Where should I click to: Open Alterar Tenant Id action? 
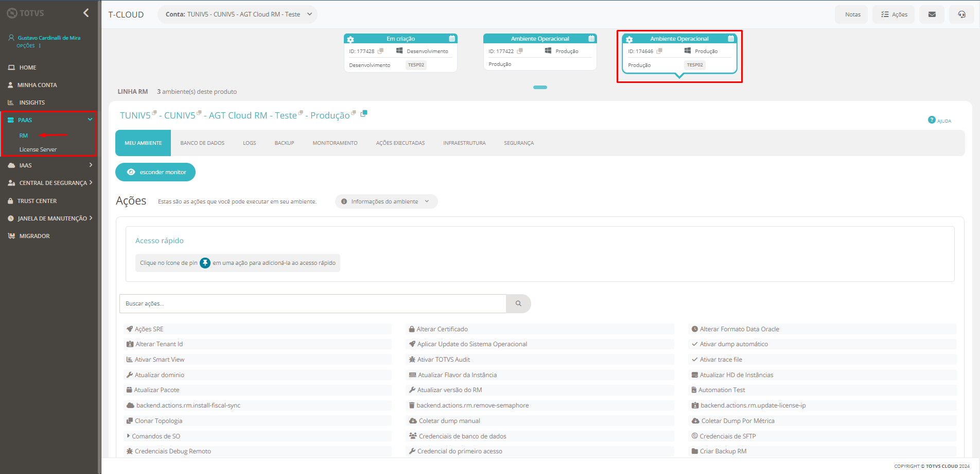(257, 344)
